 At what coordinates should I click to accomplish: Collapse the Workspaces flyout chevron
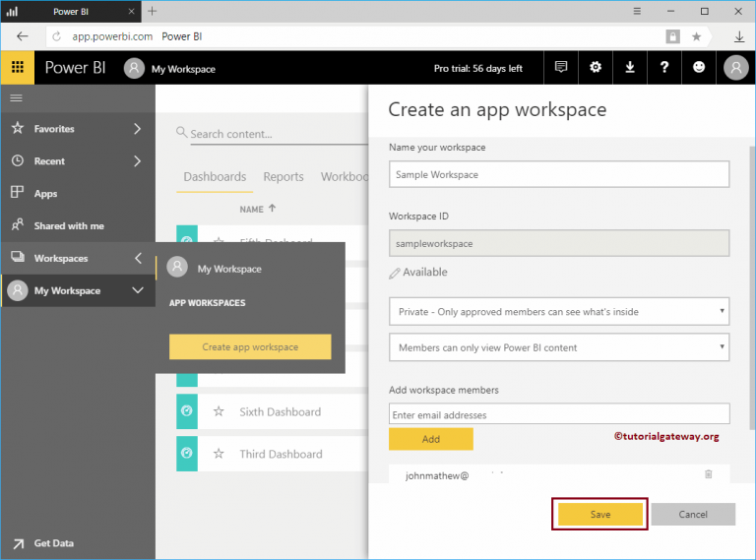[139, 258]
